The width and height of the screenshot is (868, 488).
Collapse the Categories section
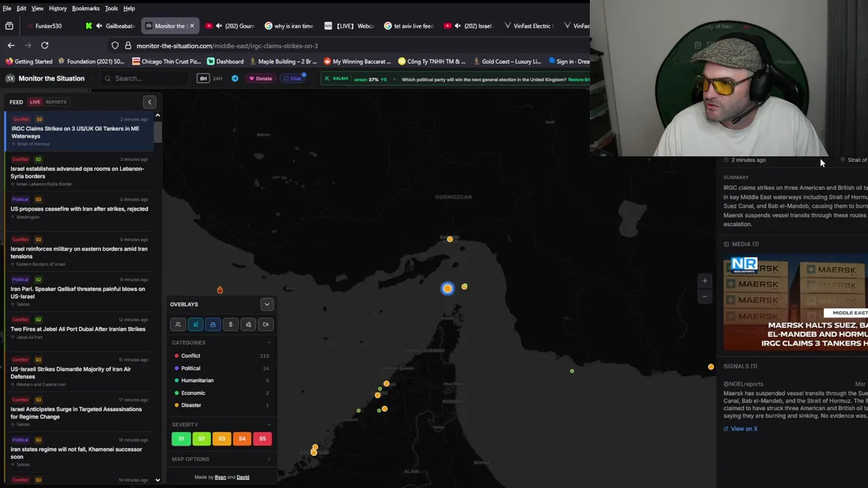click(x=221, y=343)
